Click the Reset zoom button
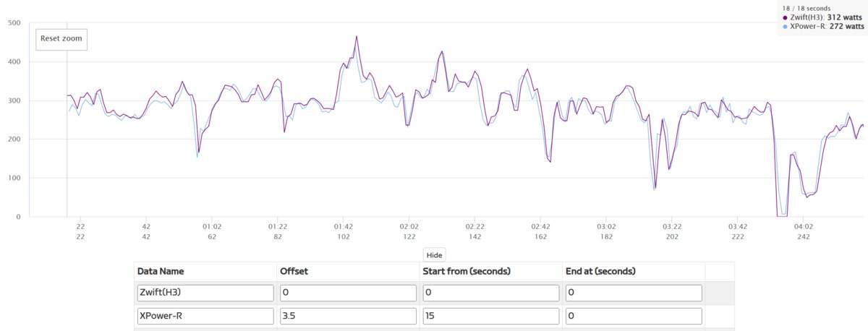 [x=61, y=39]
